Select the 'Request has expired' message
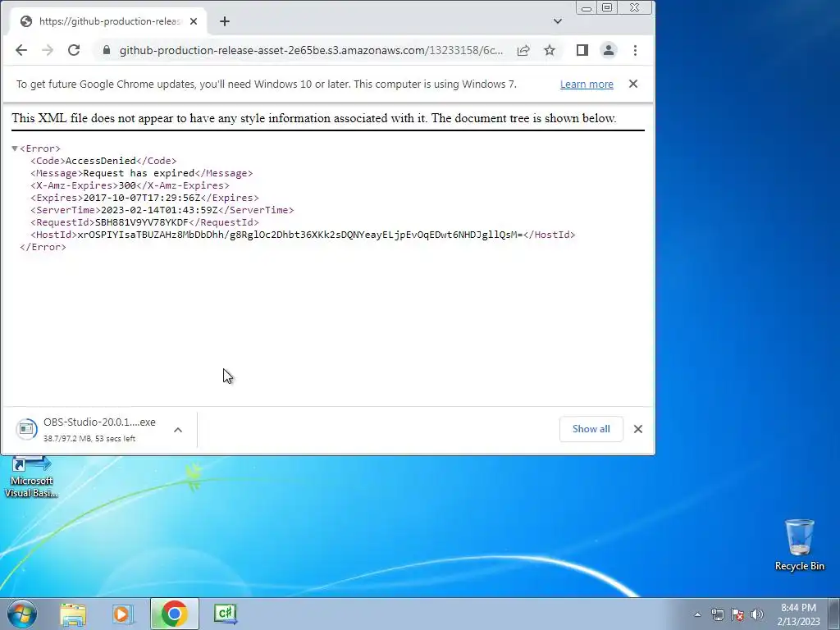Screen dimensions: 840x630 [139, 173]
